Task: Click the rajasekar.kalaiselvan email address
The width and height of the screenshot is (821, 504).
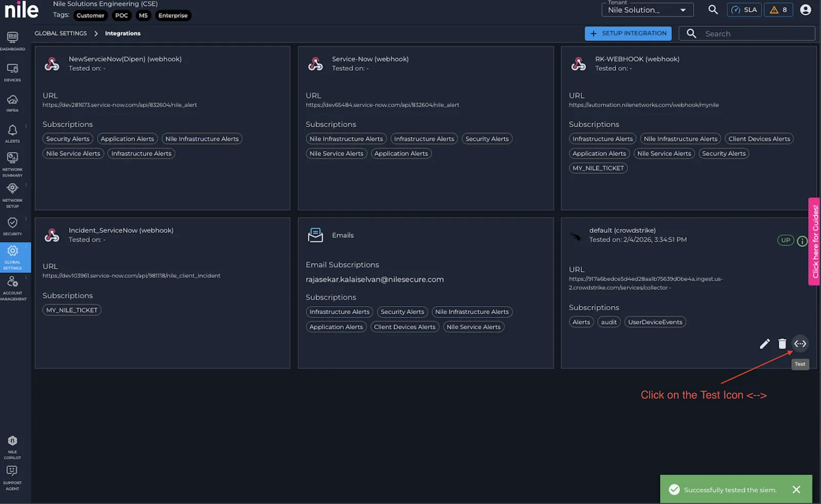Action: point(375,279)
